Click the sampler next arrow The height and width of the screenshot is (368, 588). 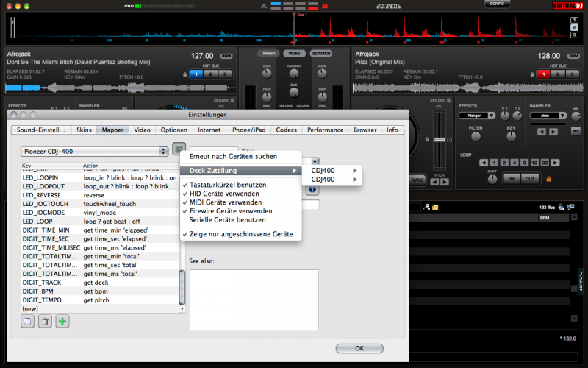(553, 132)
